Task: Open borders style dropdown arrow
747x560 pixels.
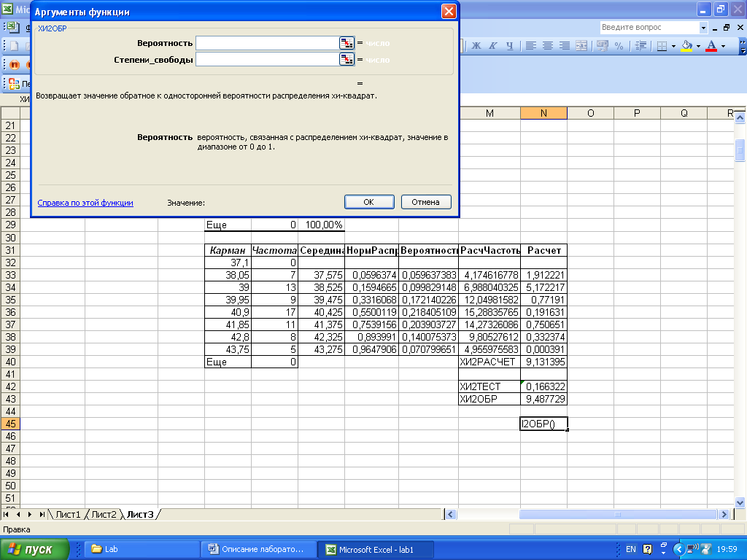Action: click(673, 46)
